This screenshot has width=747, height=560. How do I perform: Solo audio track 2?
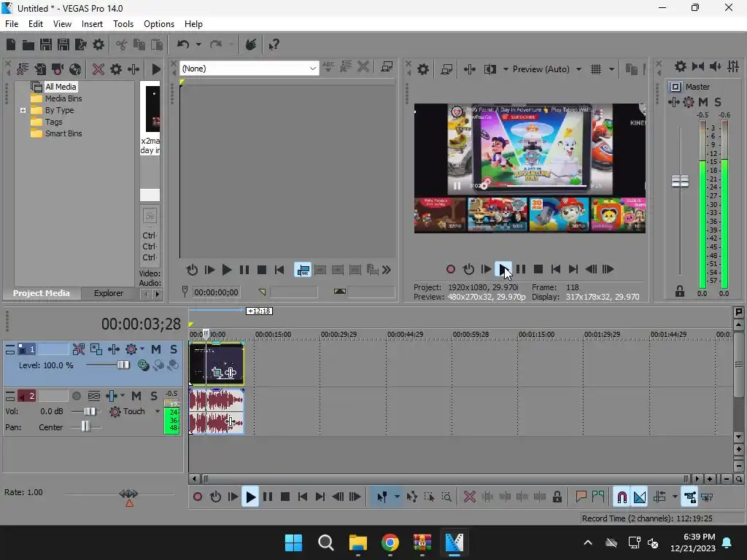[x=153, y=396]
